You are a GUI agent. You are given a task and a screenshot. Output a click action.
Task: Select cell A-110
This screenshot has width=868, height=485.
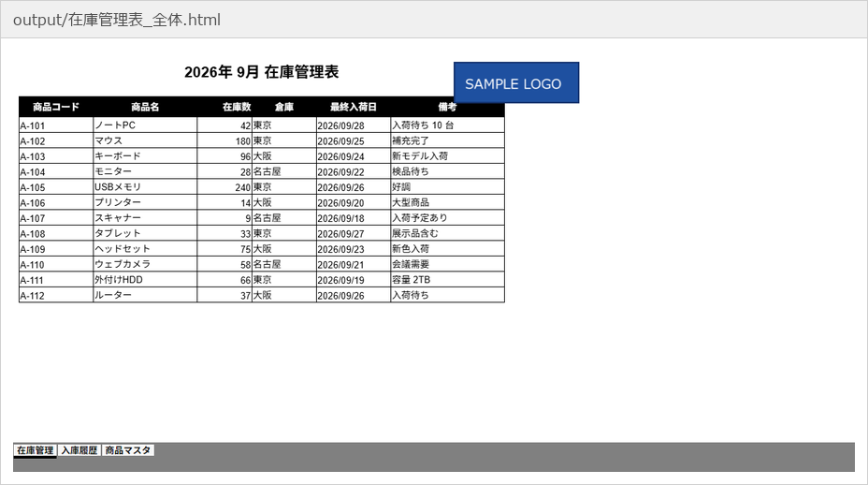point(56,265)
